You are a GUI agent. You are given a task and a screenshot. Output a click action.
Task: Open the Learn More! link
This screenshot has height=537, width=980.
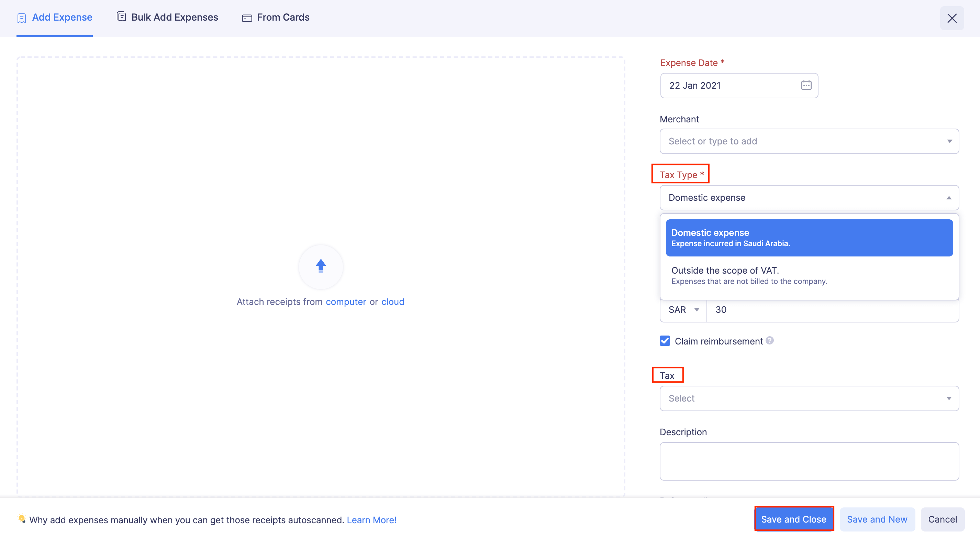tap(371, 520)
